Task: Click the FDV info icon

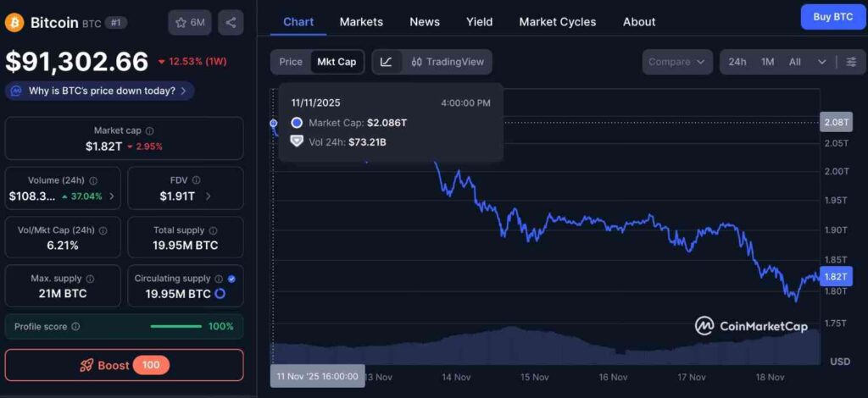Action: [196, 180]
